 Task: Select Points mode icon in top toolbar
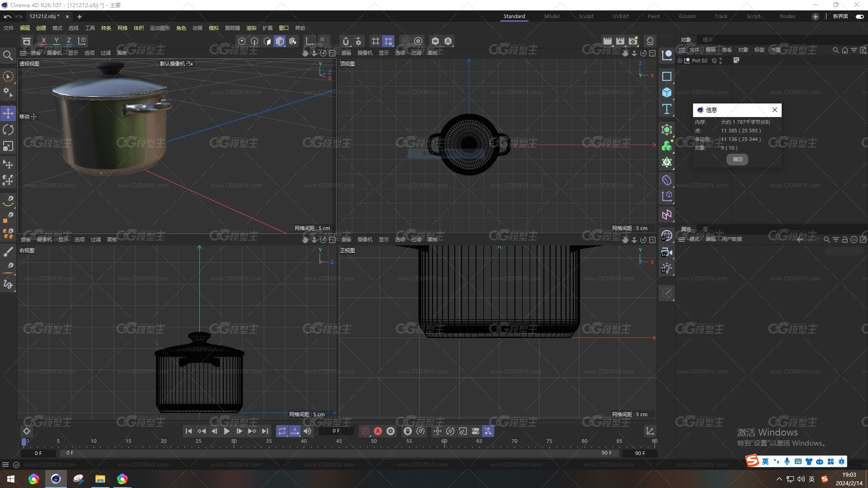tap(242, 41)
